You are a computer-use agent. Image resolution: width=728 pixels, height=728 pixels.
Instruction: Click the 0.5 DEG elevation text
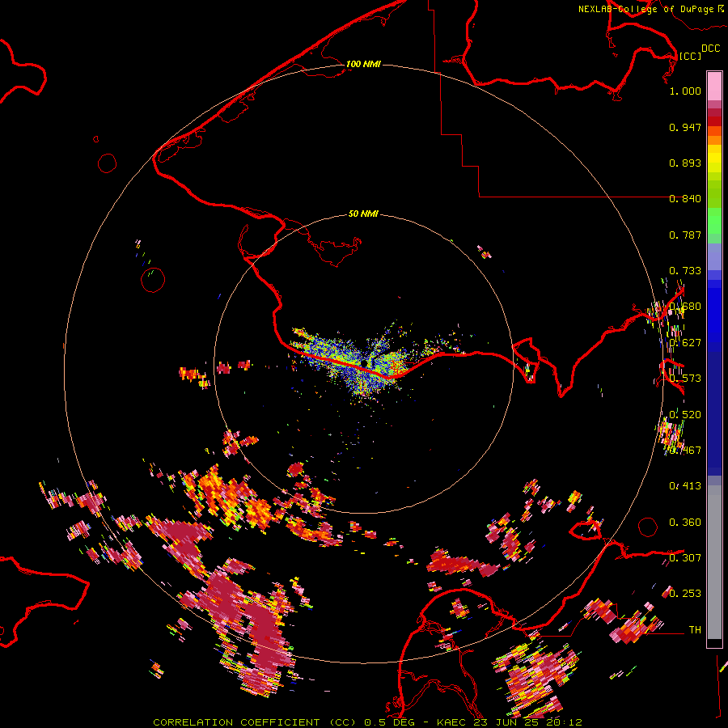point(389,722)
